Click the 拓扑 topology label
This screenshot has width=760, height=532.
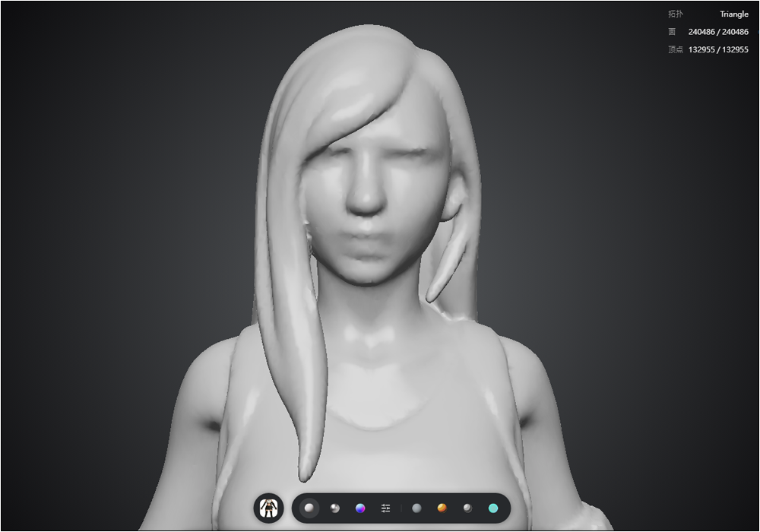(675, 14)
